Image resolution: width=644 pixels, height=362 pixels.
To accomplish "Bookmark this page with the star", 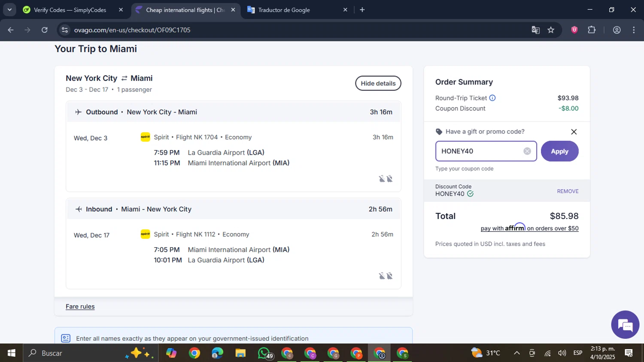I will tap(551, 30).
